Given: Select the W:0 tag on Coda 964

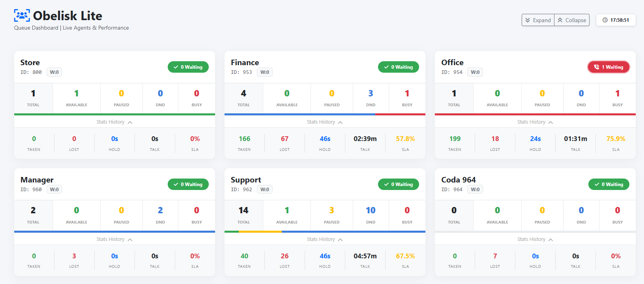Looking at the screenshot, I should coord(475,190).
